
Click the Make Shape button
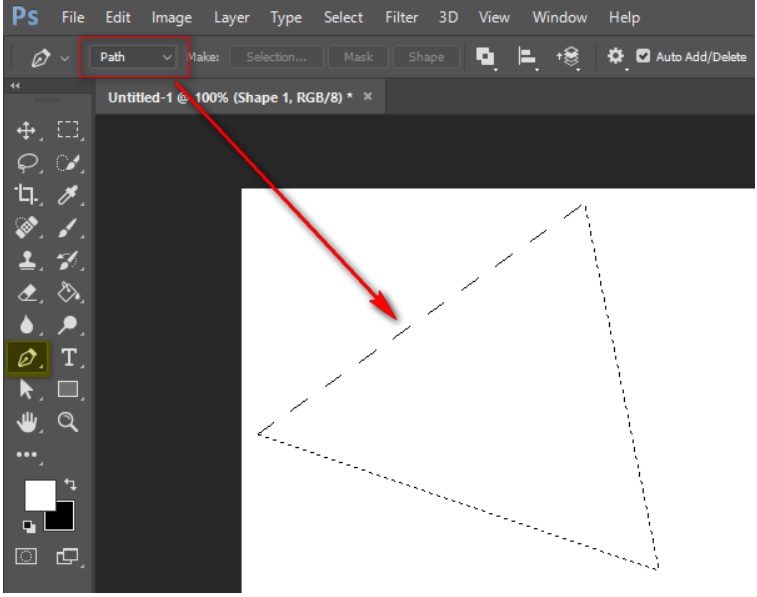426,57
